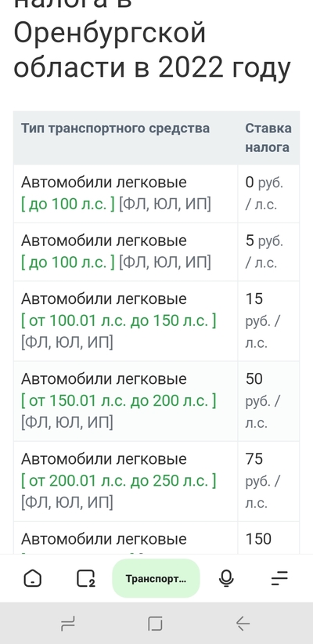Screen dimensions: 313x644
Task: Click the 15 руб. tax rate cell
Action: coord(268,320)
